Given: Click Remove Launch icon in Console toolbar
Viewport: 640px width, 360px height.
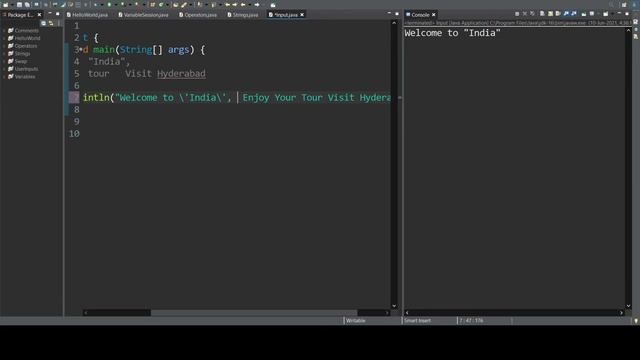Looking at the screenshot, I should click(x=525, y=14).
